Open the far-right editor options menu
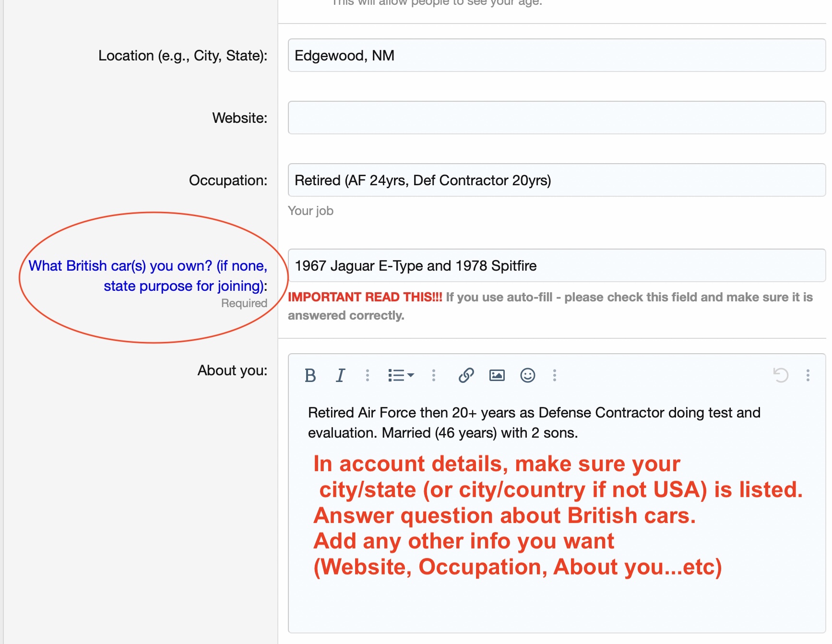The width and height of the screenshot is (832, 644). [808, 375]
